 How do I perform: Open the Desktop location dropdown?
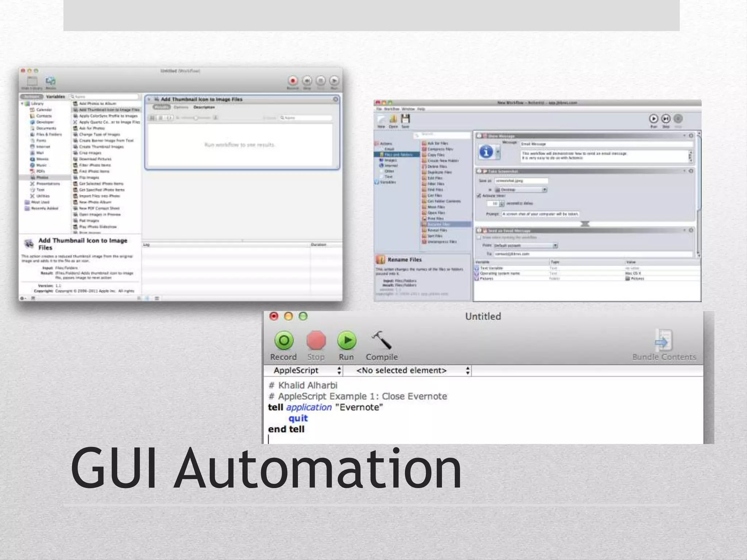pyautogui.click(x=521, y=190)
